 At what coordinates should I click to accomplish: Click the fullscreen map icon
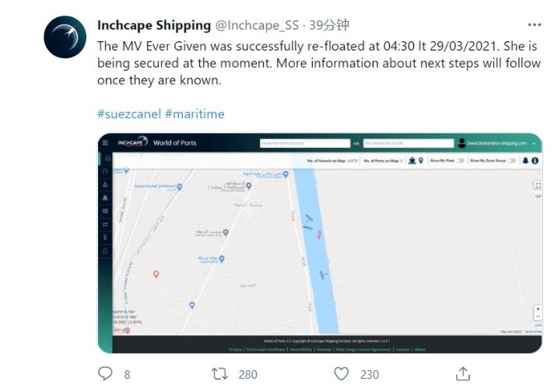(x=538, y=185)
